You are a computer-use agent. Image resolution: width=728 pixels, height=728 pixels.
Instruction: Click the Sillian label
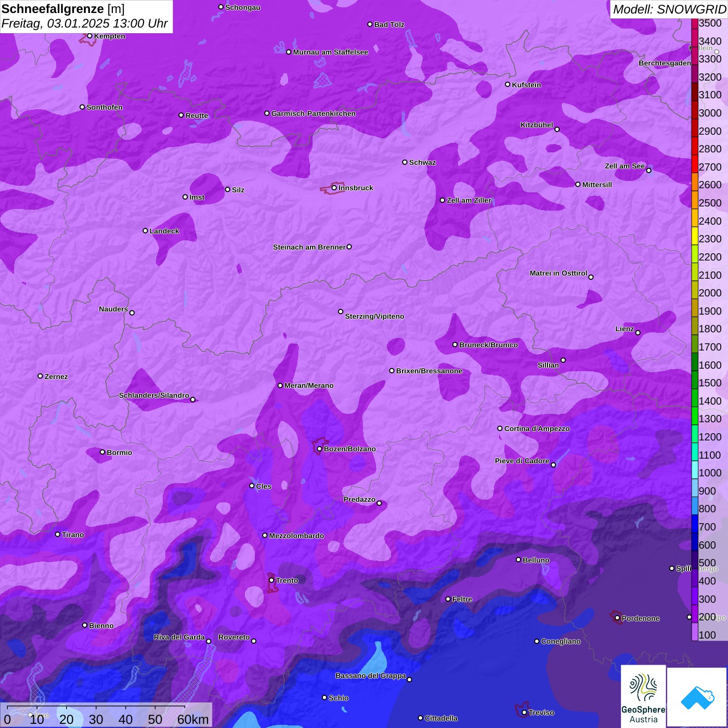click(x=548, y=365)
